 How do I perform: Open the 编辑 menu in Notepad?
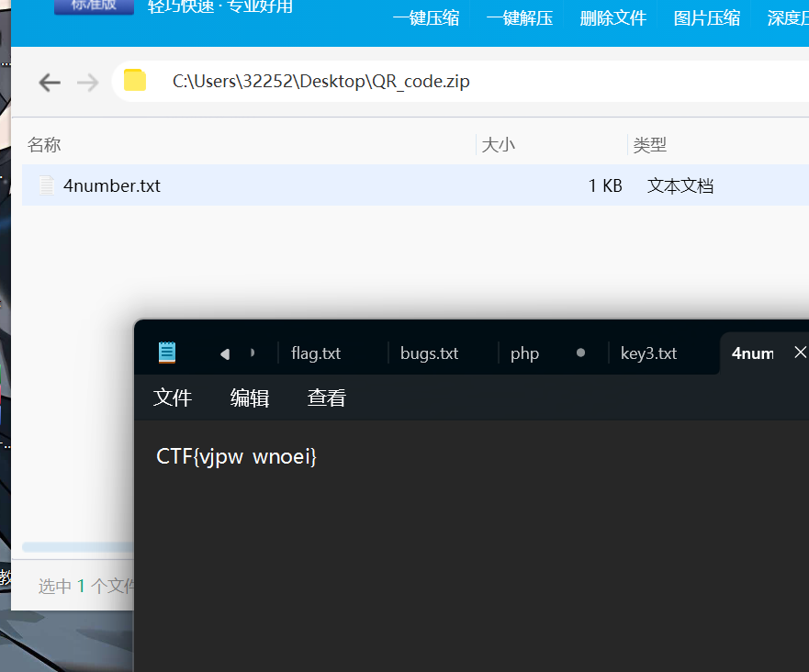249,398
